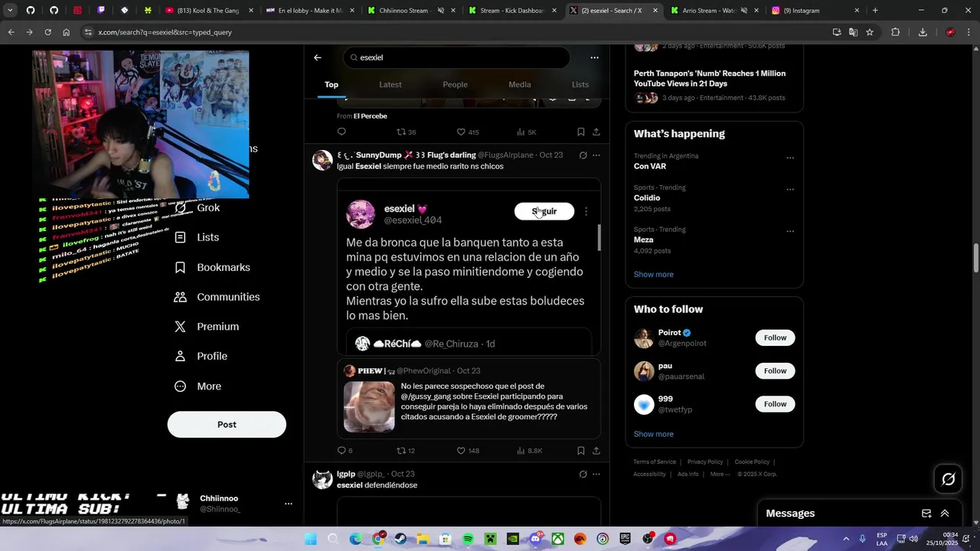This screenshot has height=551, width=980.
Task: Switch to the Instagram browser tab
Action: [x=815, y=11]
